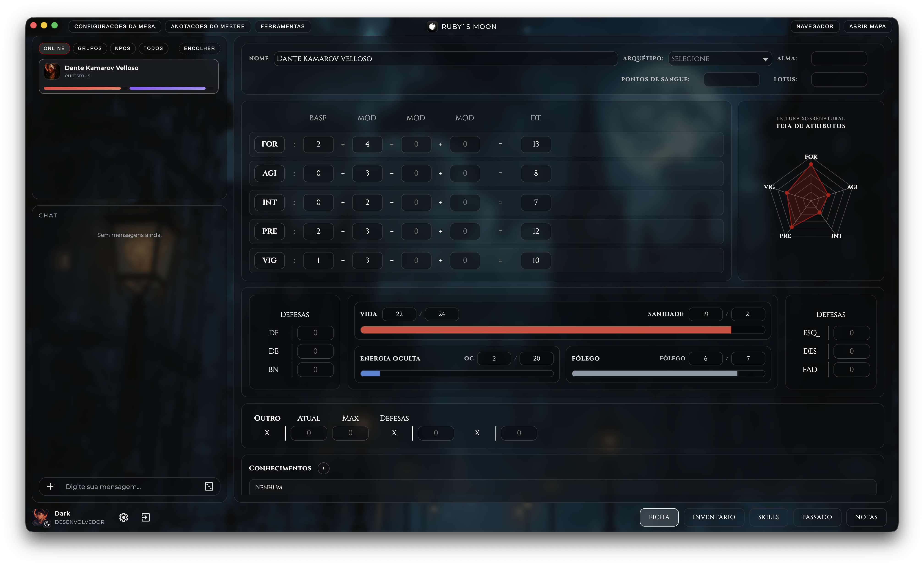Screen dimensions: 924x566
Task: Click the dice roll icon in chat input
Action: [209, 486]
